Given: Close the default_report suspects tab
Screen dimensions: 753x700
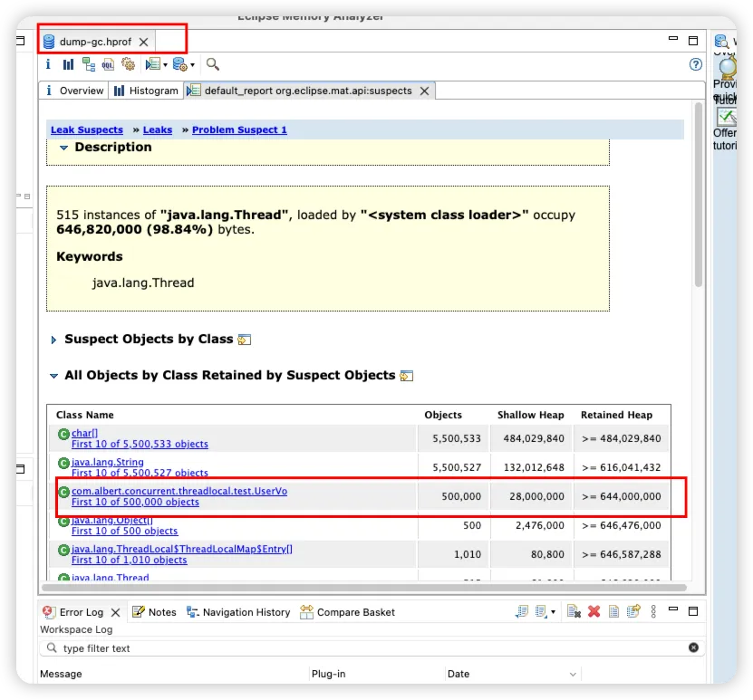Looking at the screenshot, I should (x=423, y=91).
